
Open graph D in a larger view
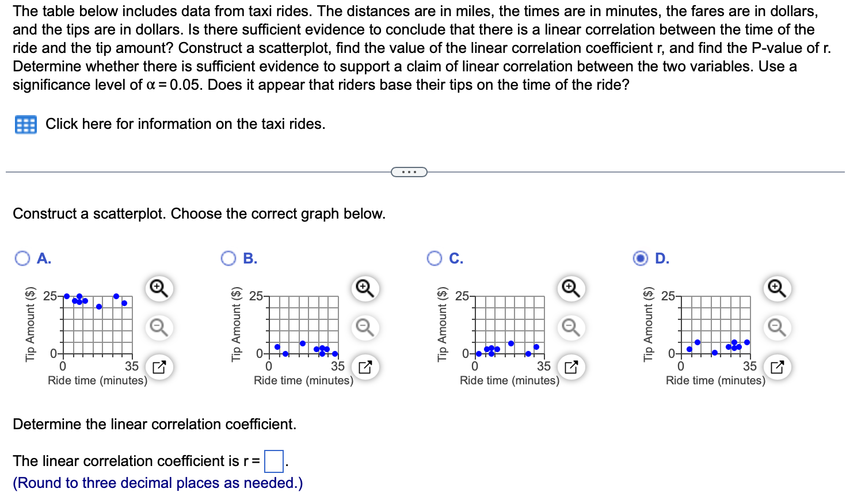tap(776, 366)
